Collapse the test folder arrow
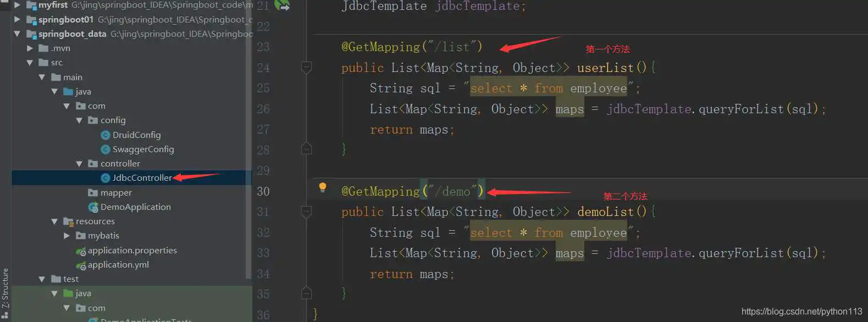 [42, 279]
